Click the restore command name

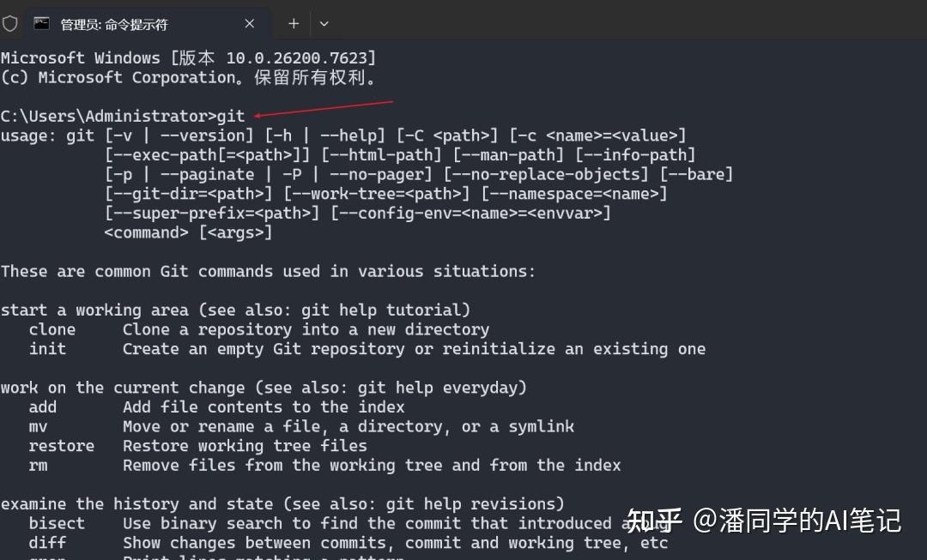[x=62, y=446]
